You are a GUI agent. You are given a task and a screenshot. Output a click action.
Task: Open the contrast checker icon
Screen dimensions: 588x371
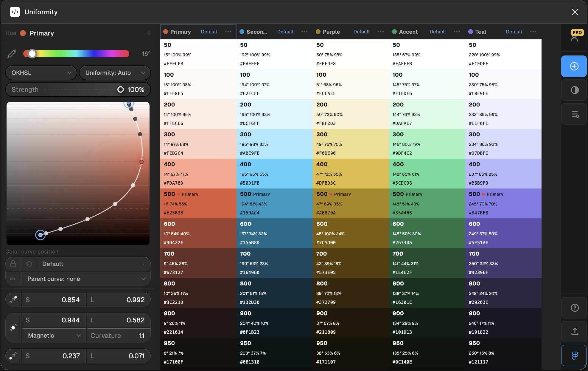(x=574, y=90)
